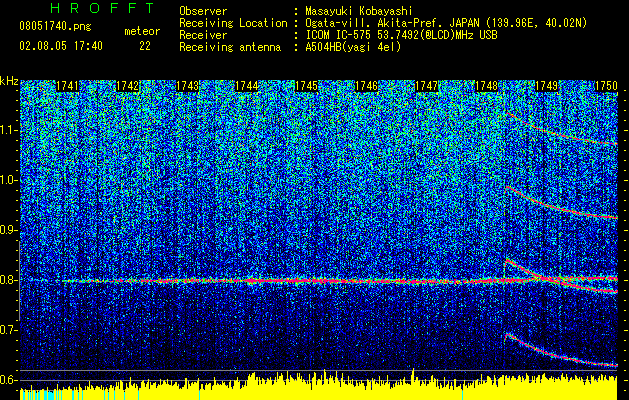The image size is (629, 400).
Task: Click the 1.1 frequency axis label
Action: pos(9,130)
